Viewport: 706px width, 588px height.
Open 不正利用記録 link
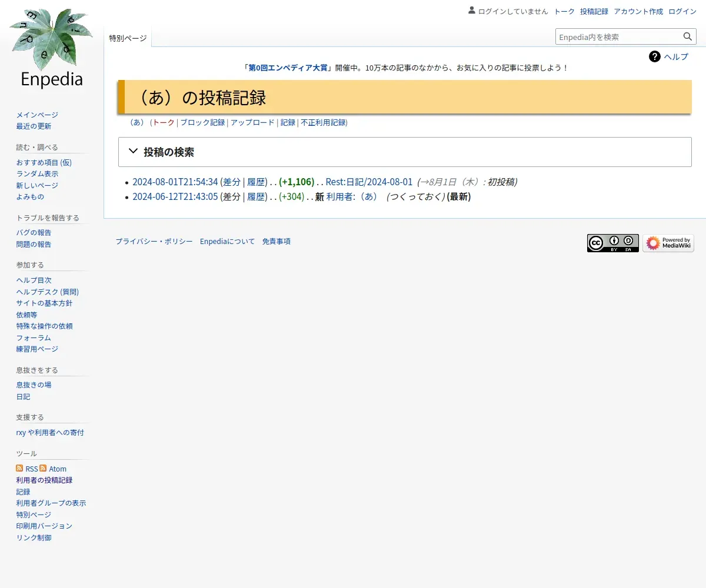coord(323,122)
